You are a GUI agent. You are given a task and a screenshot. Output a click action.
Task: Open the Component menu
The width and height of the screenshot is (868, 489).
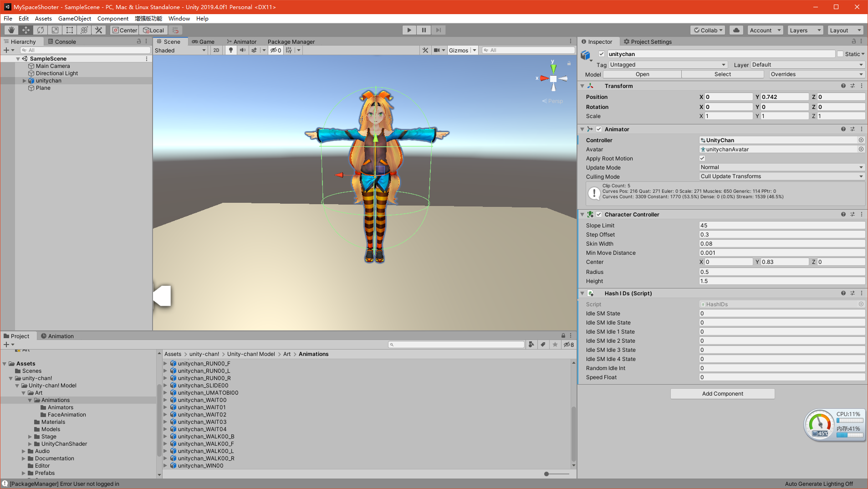pyautogui.click(x=113, y=18)
